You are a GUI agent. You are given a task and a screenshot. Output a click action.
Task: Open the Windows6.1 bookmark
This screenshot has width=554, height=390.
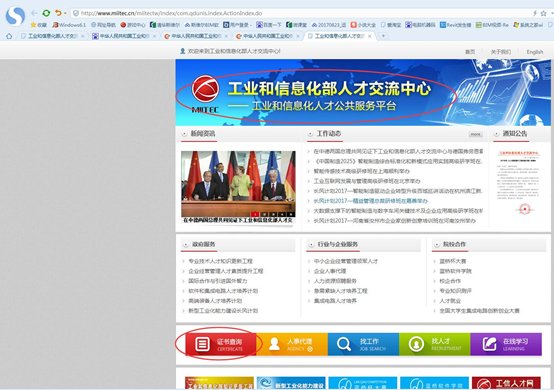[69, 25]
